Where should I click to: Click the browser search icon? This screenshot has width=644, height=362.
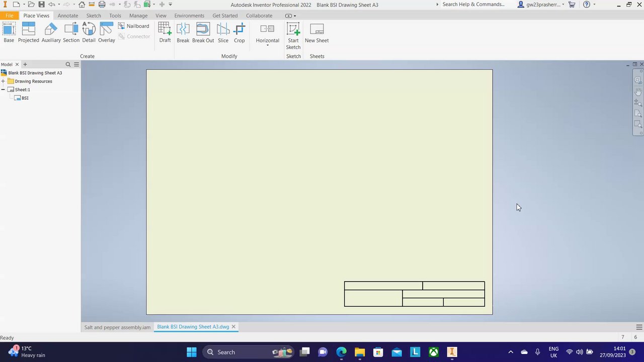pyautogui.click(x=68, y=64)
